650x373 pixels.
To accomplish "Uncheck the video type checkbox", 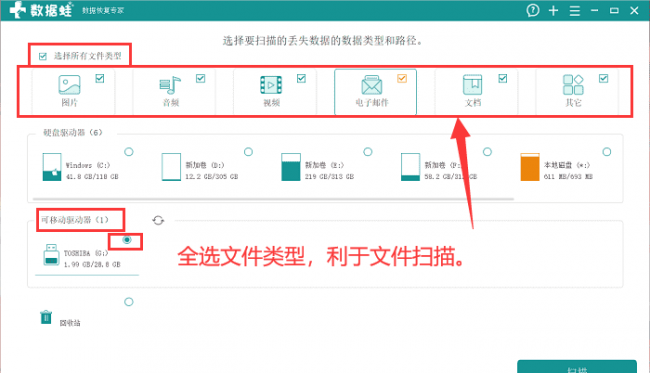I will pyautogui.click(x=301, y=78).
